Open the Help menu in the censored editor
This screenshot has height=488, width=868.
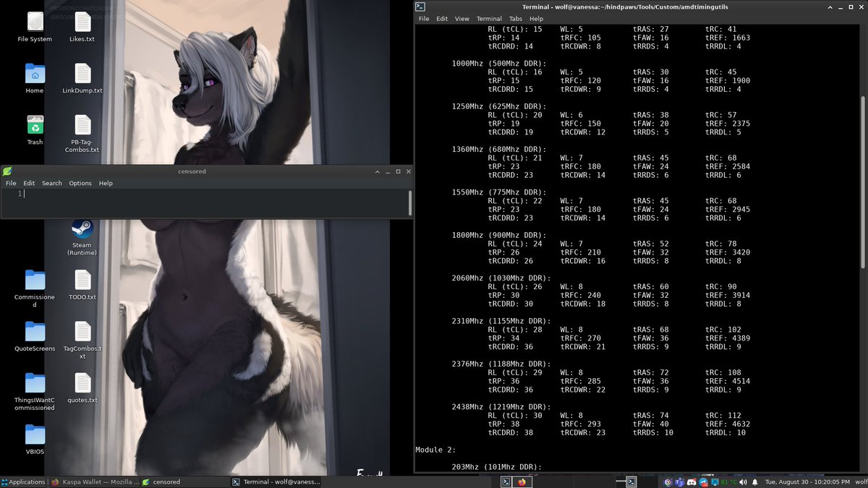pos(106,184)
